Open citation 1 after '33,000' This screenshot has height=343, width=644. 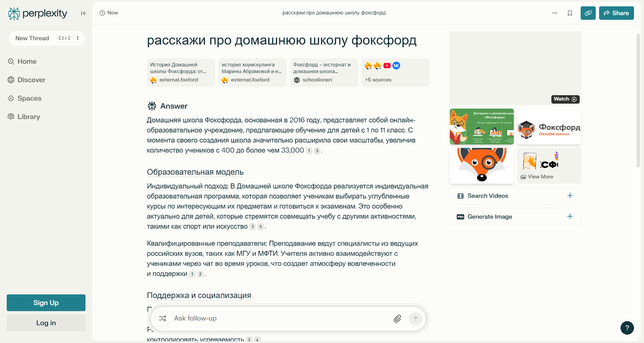tap(309, 151)
